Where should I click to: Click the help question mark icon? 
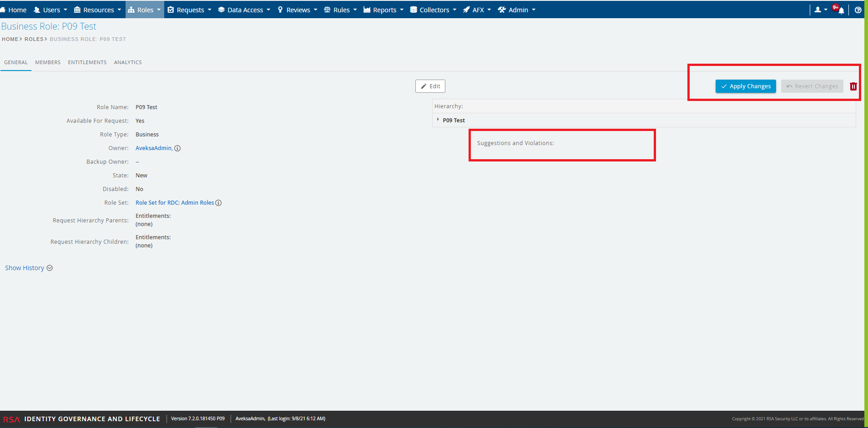(x=858, y=10)
